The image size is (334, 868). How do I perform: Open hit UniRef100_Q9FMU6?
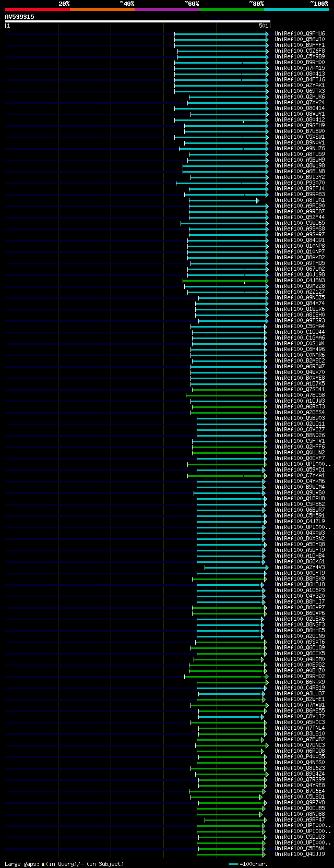[x=300, y=33]
